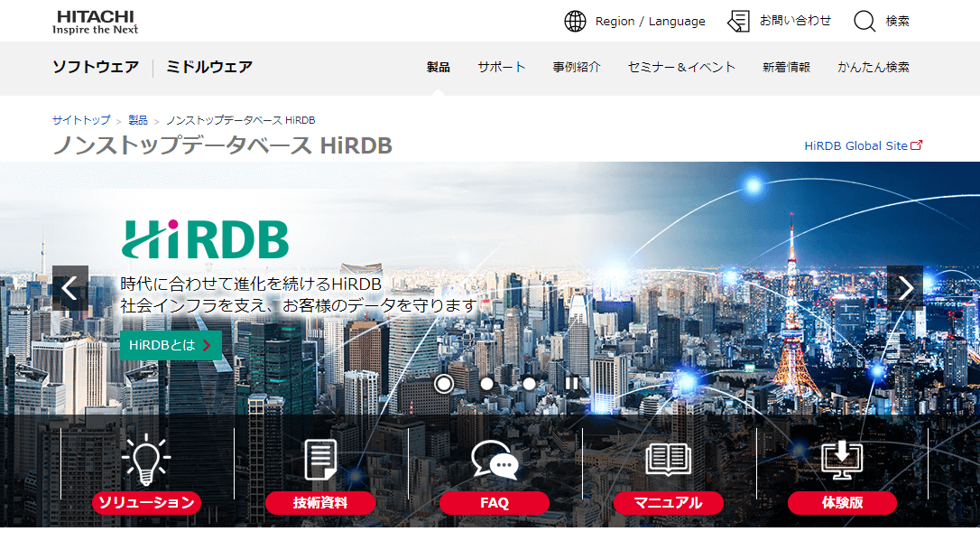Click the document technical materials icon
Image resolution: width=980 pixels, height=550 pixels.
click(320, 460)
